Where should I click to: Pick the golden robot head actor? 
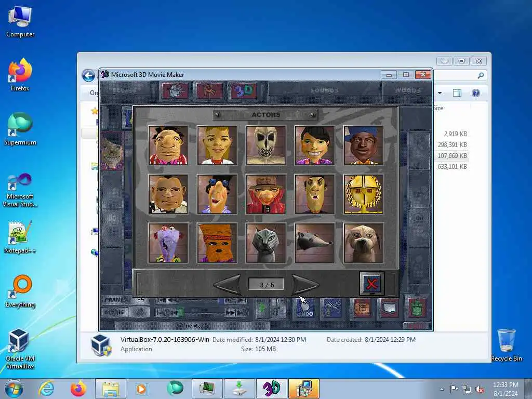pos(363,194)
